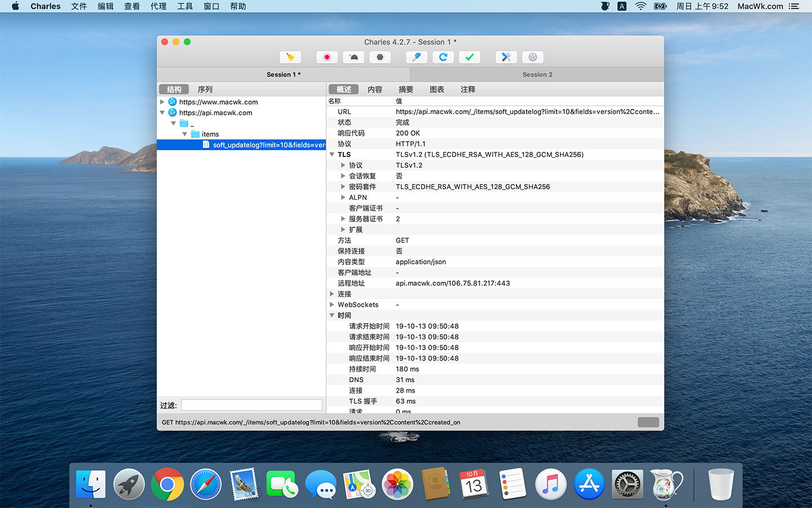
Task: Repeat the request with the refresh icon
Action: pos(443,57)
